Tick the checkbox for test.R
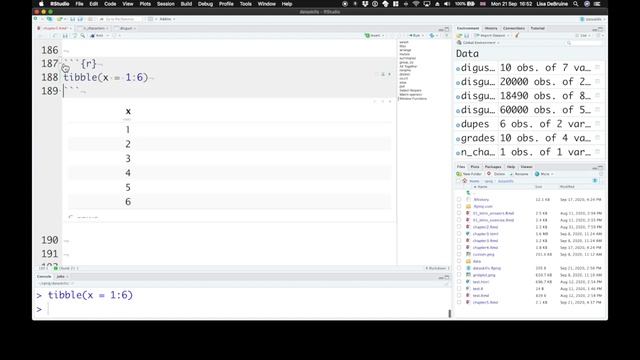 click(459, 289)
